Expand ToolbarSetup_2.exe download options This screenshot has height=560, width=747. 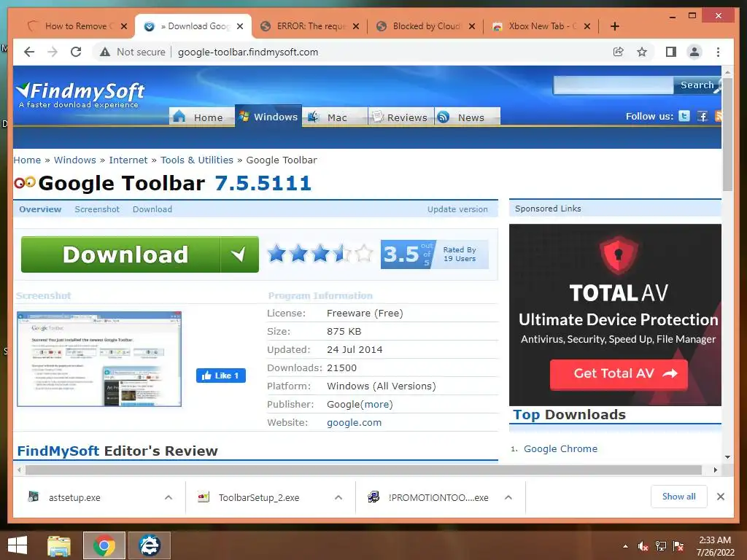pyautogui.click(x=338, y=497)
